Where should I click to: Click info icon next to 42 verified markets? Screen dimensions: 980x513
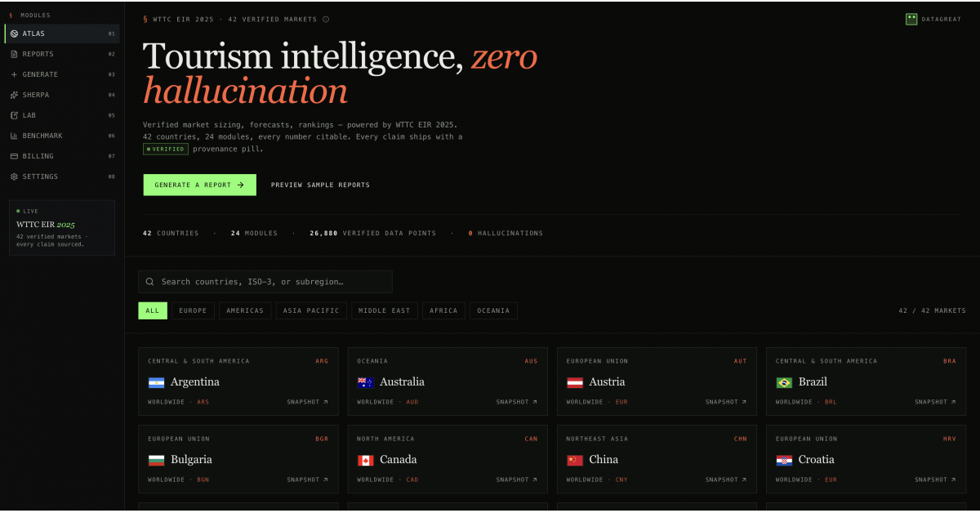(326, 19)
